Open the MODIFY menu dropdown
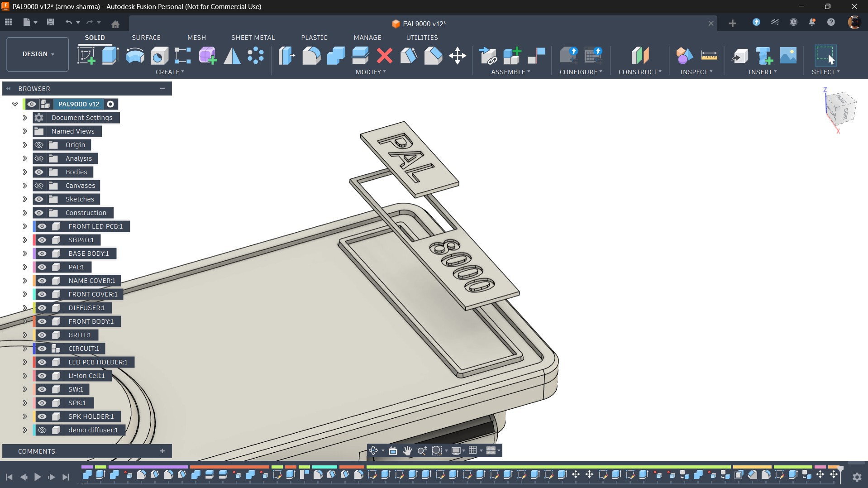Viewport: 868px width, 488px height. click(370, 72)
